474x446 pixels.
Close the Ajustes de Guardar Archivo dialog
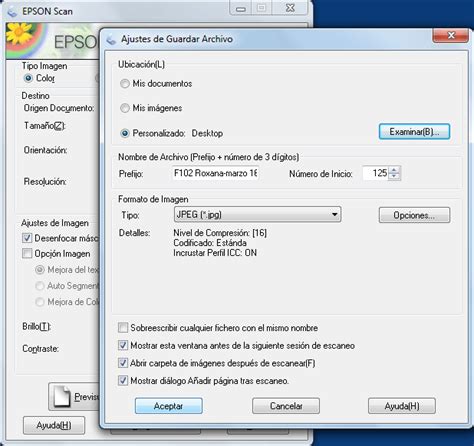pos(450,36)
